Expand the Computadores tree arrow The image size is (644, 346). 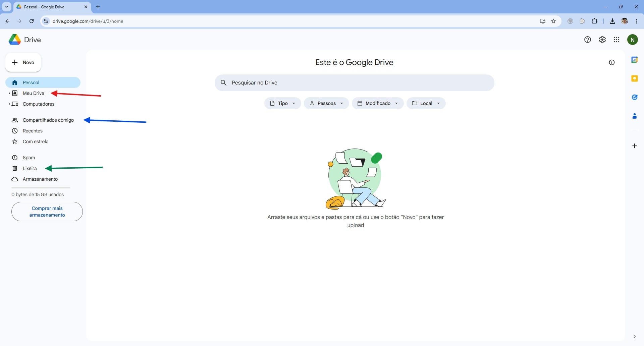[x=9, y=104]
